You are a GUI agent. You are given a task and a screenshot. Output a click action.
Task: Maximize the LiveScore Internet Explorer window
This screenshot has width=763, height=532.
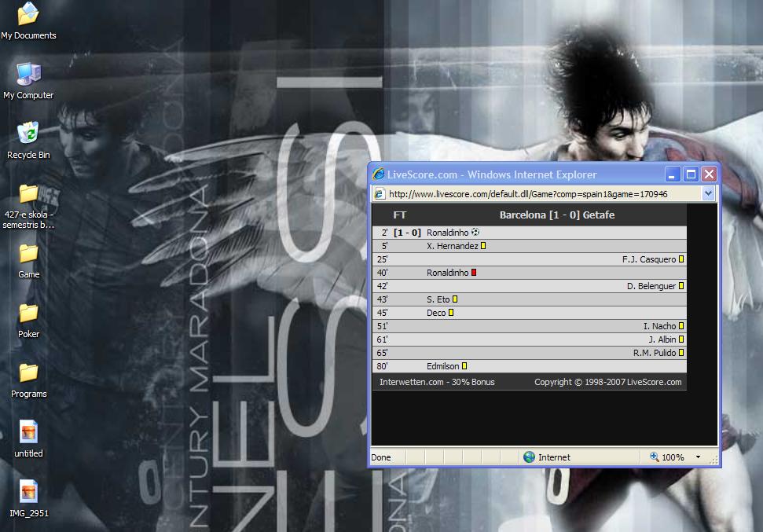tap(691, 174)
